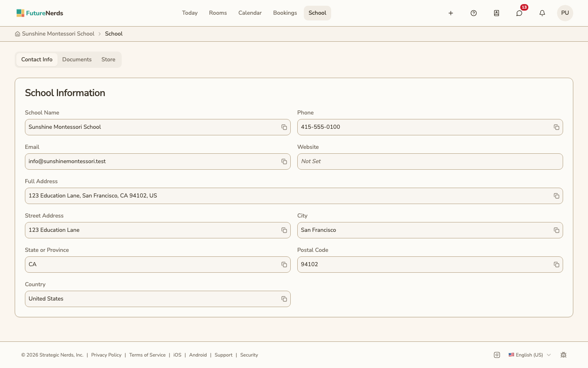Copy the Postal Code 94102
This screenshot has width=588, height=368.
[557, 265]
